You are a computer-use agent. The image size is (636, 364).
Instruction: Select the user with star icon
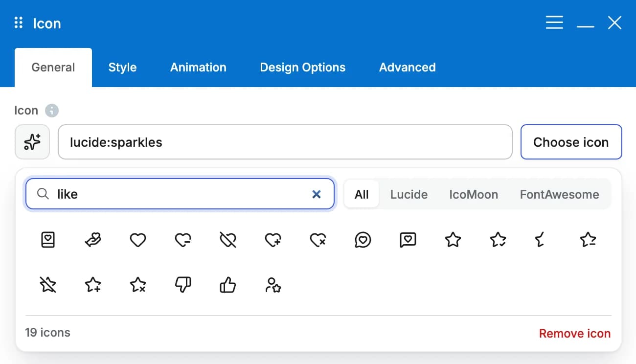click(x=273, y=285)
